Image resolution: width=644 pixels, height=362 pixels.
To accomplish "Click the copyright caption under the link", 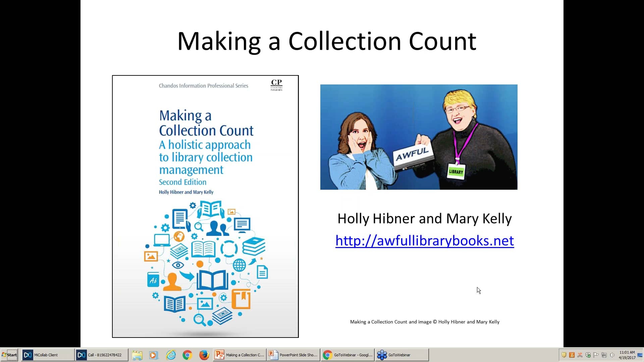I will pos(425,322).
